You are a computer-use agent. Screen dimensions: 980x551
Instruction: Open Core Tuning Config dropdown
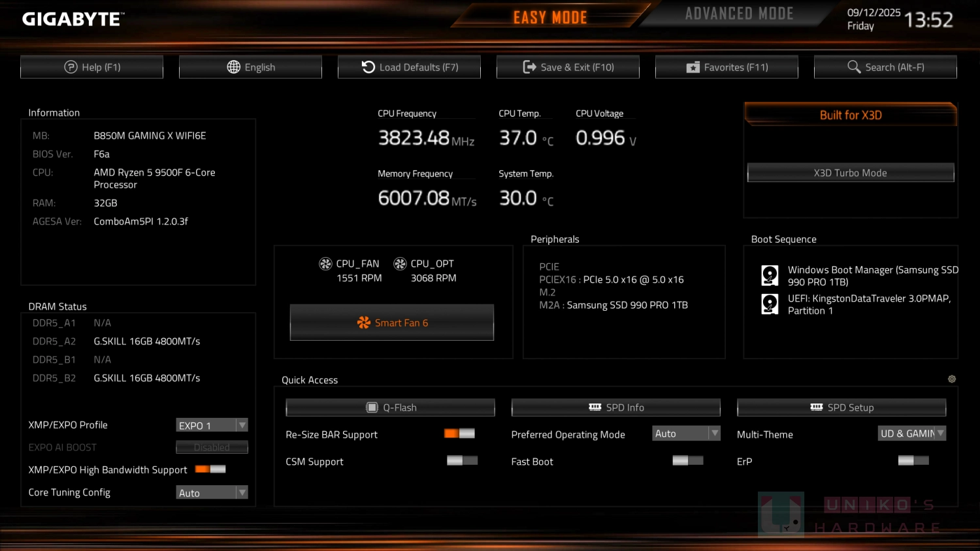tap(212, 493)
